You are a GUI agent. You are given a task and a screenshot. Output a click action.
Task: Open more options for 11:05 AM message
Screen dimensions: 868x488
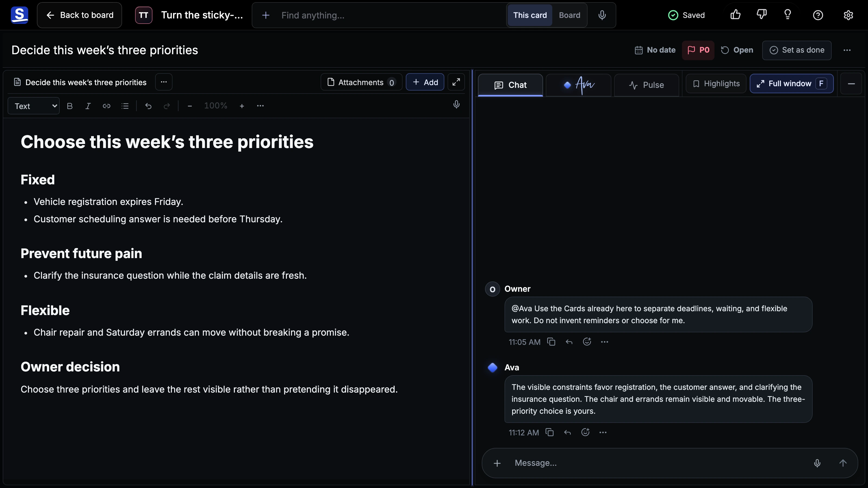[x=605, y=342]
